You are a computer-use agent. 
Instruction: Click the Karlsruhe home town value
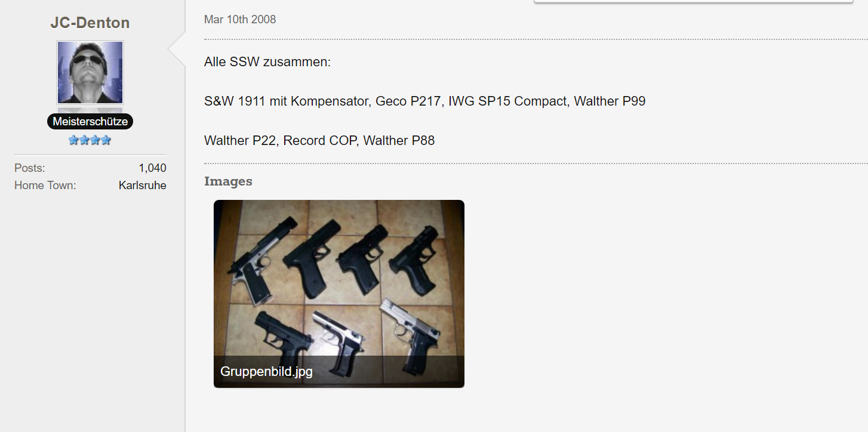point(142,186)
